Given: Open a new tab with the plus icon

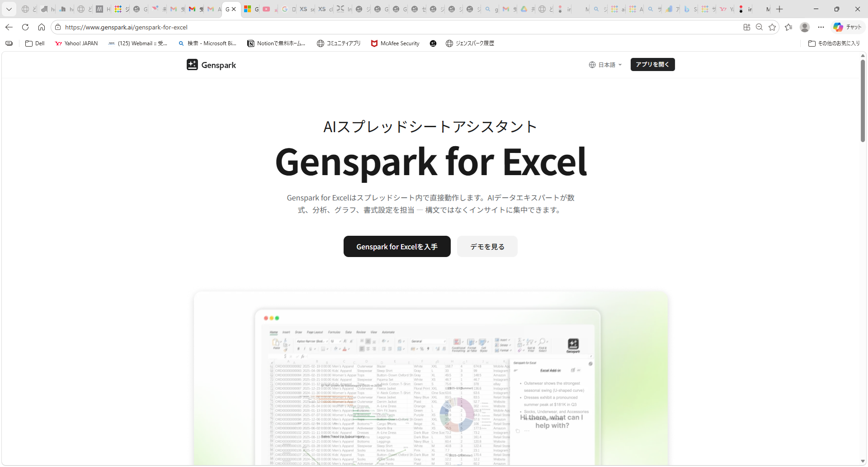Looking at the screenshot, I should [x=779, y=9].
